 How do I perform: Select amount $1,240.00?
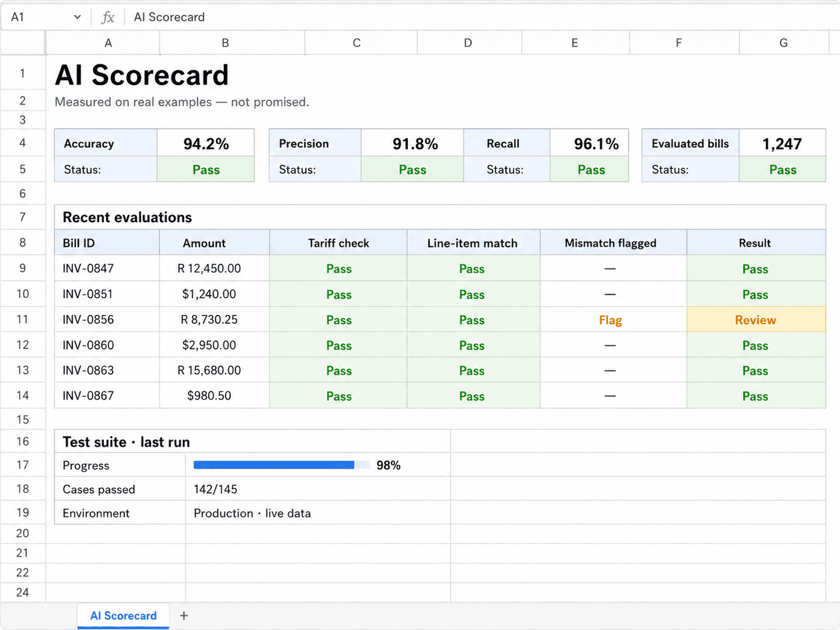(x=215, y=294)
